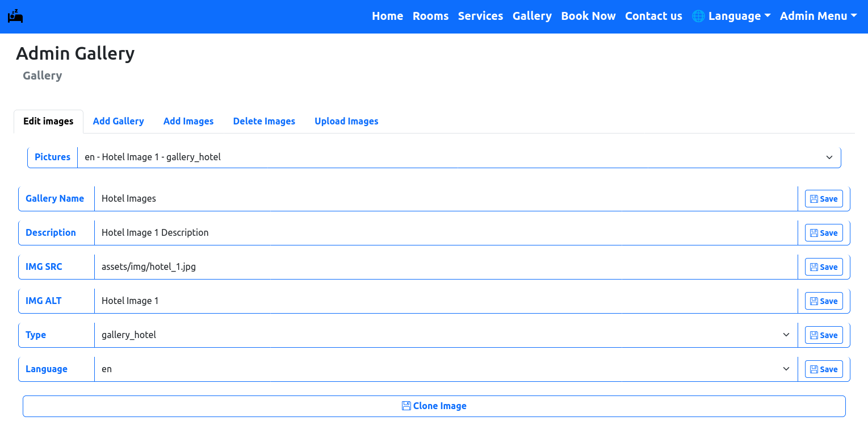Save the IMG SRC value
Image resolution: width=868 pixels, height=429 pixels.
click(x=824, y=267)
